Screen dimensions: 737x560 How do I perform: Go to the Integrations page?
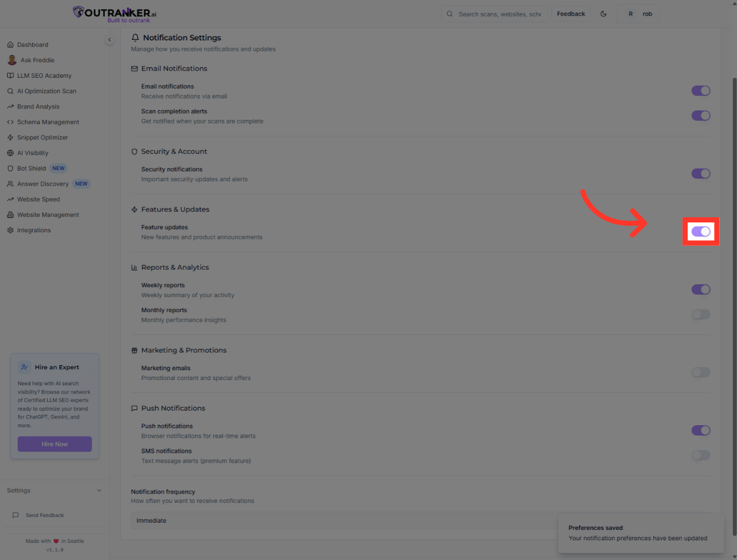34,230
